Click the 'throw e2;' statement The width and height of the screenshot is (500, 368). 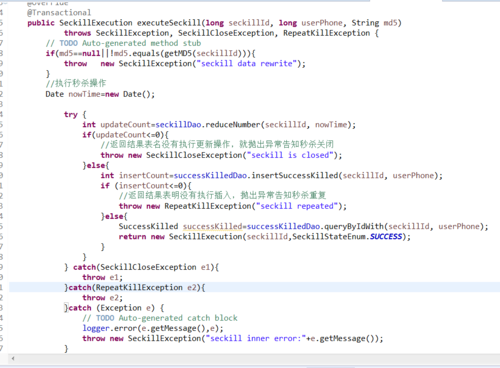click(102, 298)
